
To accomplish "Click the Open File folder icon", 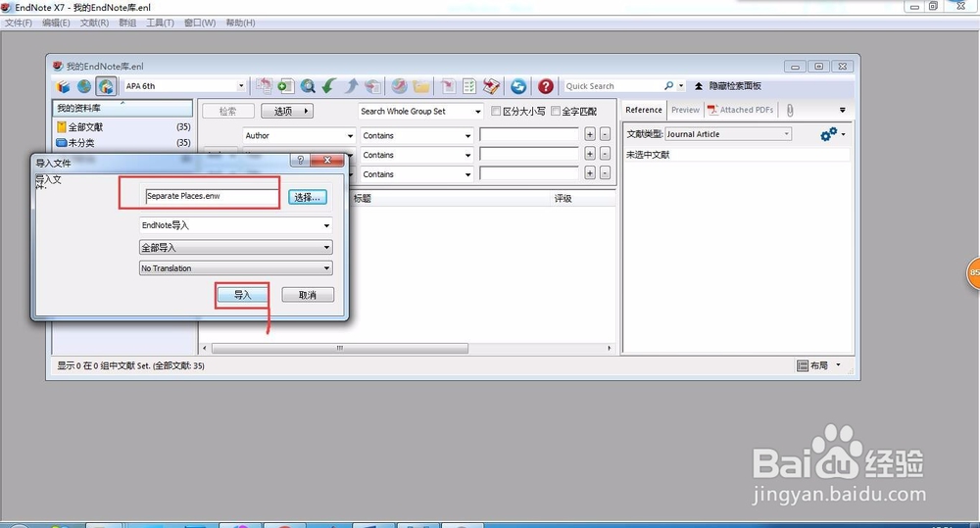I will pyautogui.click(x=420, y=86).
